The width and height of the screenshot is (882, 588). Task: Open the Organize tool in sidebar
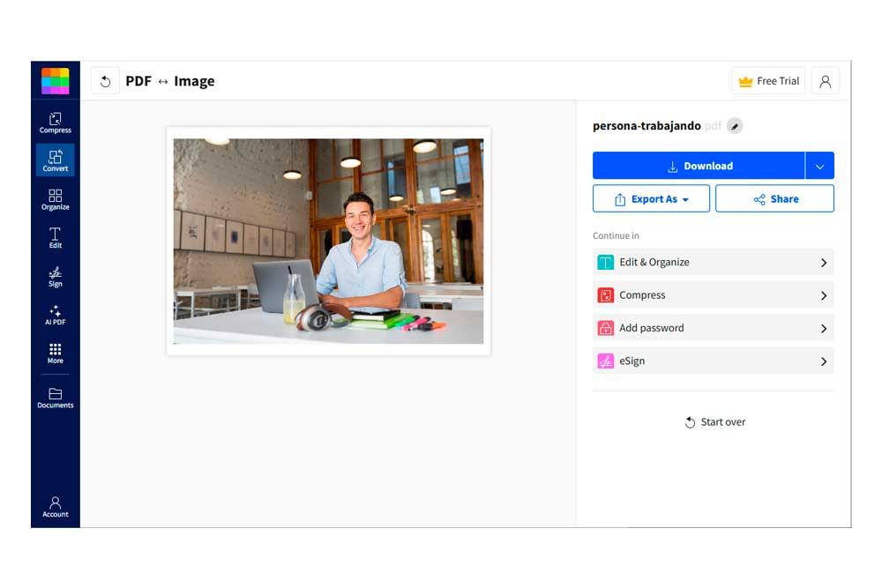pyautogui.click(x=55, y=199)
